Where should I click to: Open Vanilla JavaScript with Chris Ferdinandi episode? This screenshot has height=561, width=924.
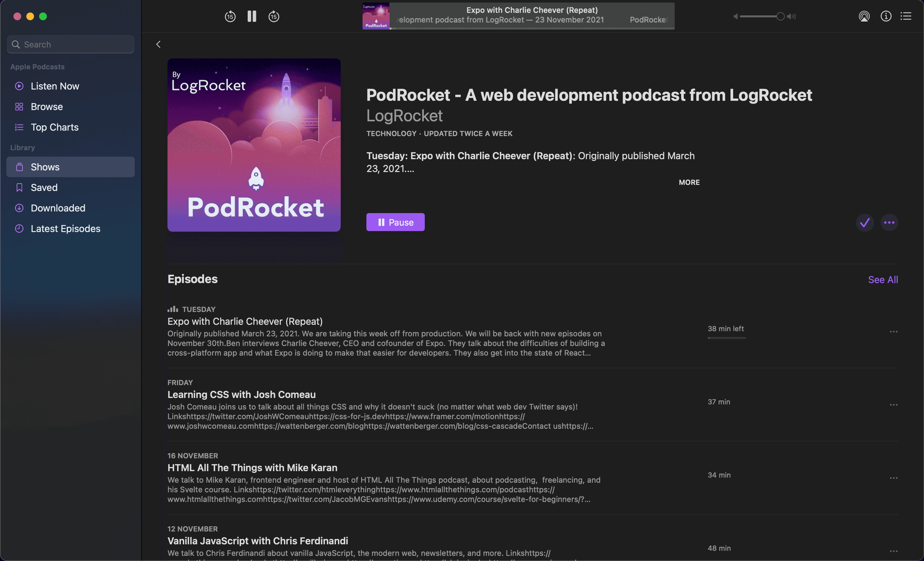click(258, 541)
